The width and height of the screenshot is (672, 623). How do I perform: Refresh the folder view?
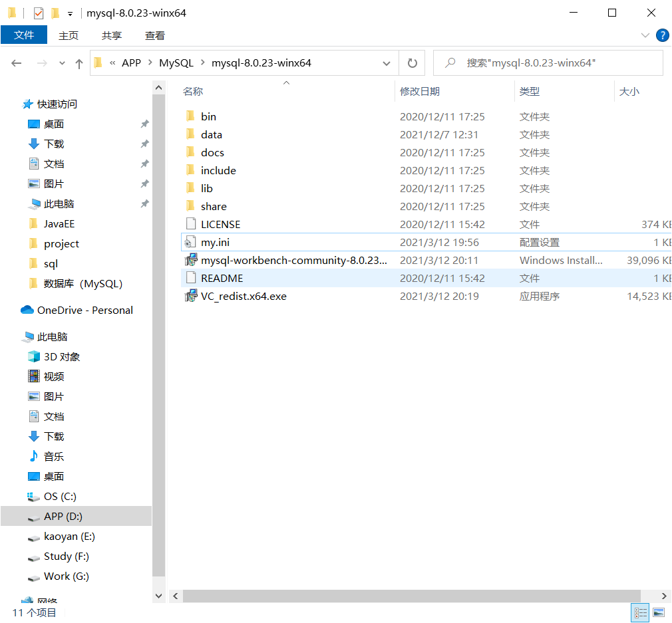tap(413, 63)
